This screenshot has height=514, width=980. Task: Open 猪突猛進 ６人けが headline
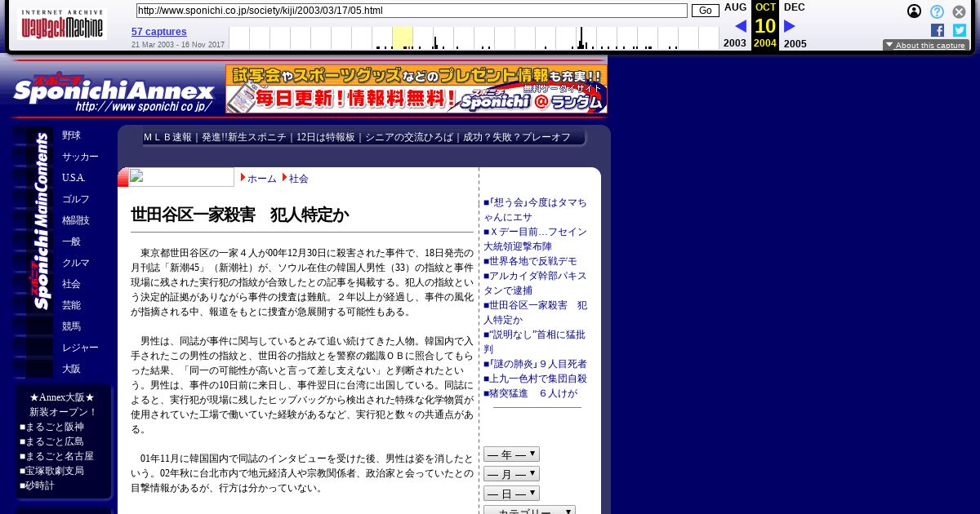click(x=530, y=393)
